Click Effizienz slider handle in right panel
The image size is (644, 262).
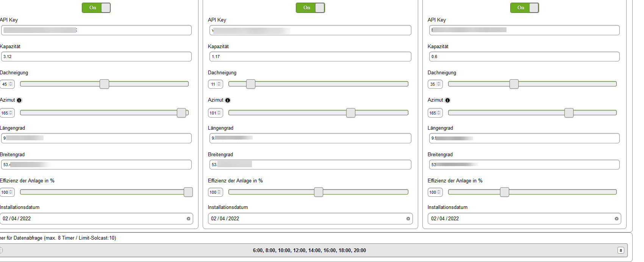pyautogui.click(x=505, y=192)
